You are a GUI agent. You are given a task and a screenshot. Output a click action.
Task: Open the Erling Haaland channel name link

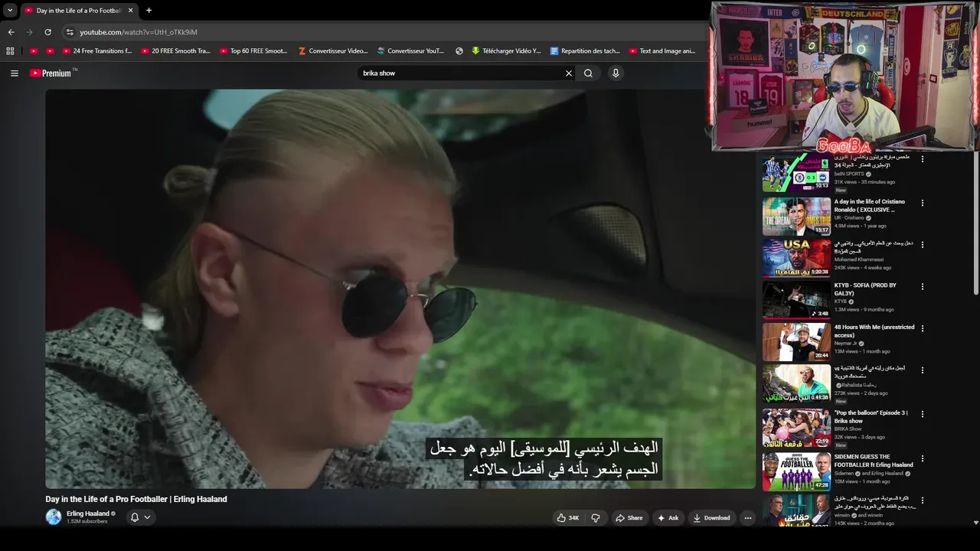coord(88,514)
